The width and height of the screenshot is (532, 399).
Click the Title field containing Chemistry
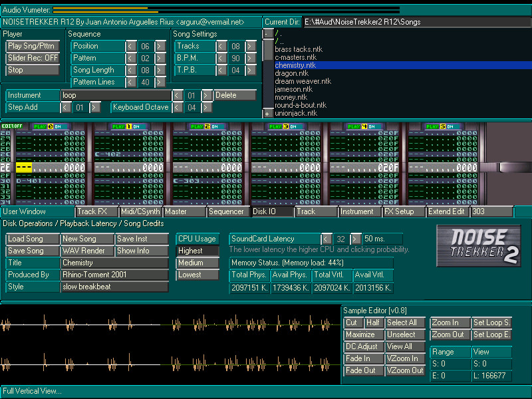[114, 263]
